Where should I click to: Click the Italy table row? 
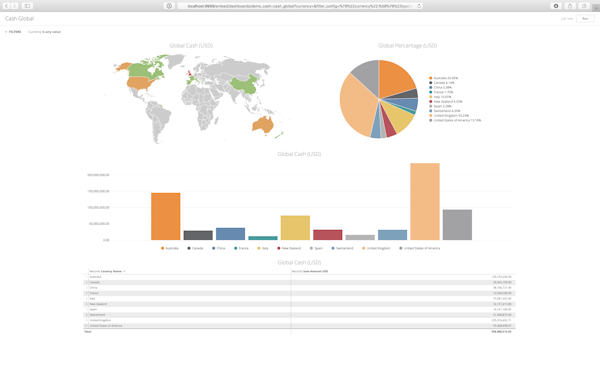(300, 298)
